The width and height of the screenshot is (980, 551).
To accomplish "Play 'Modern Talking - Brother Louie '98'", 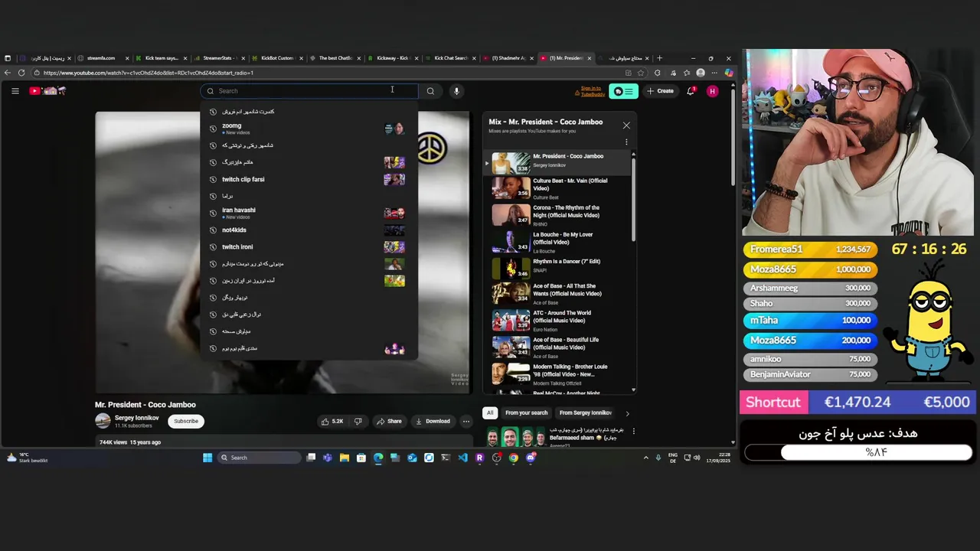I will pyautogui.click(x=559, y=375).
